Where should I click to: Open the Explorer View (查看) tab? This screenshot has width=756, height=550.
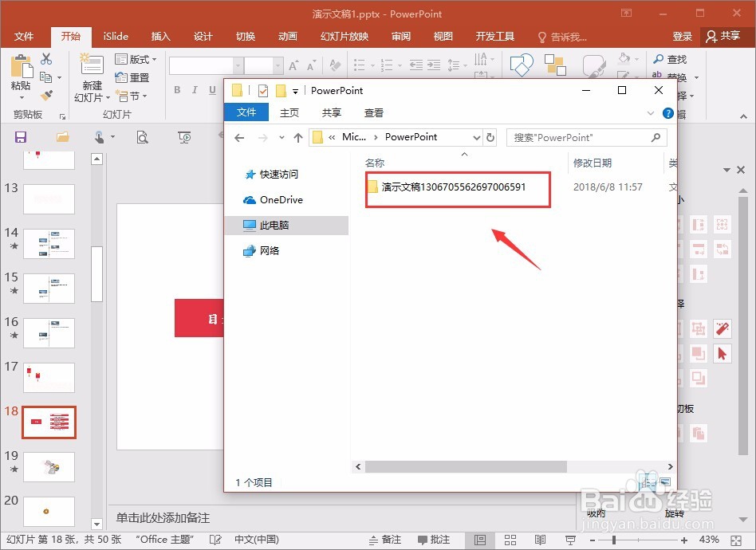coord(374,113)
